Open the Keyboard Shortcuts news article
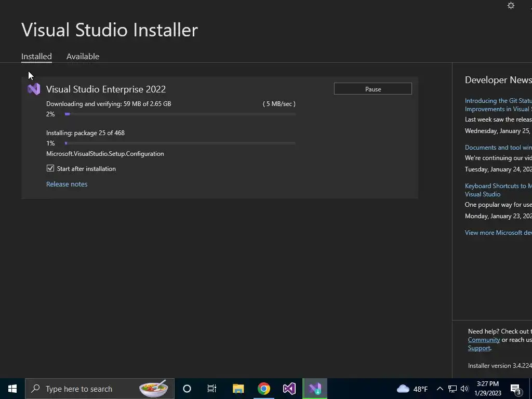The image size is (532, 399). click(x=498, y=190)
